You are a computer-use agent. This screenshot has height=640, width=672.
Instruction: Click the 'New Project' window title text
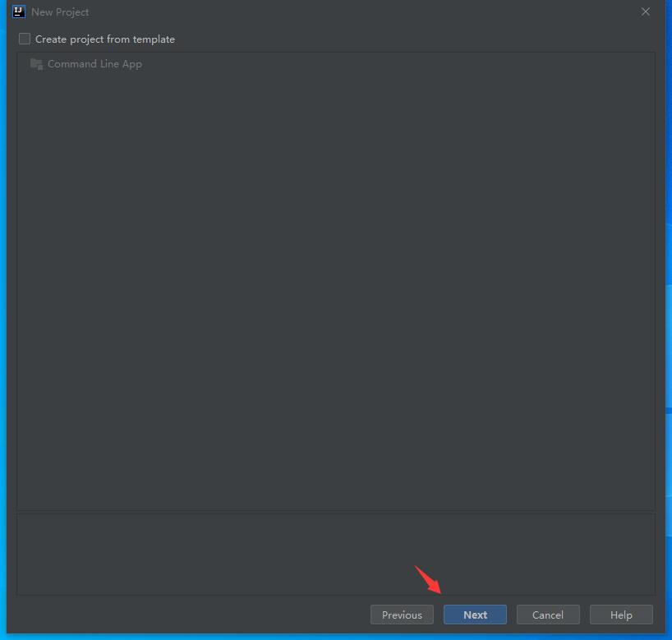(x=60, y=12)
